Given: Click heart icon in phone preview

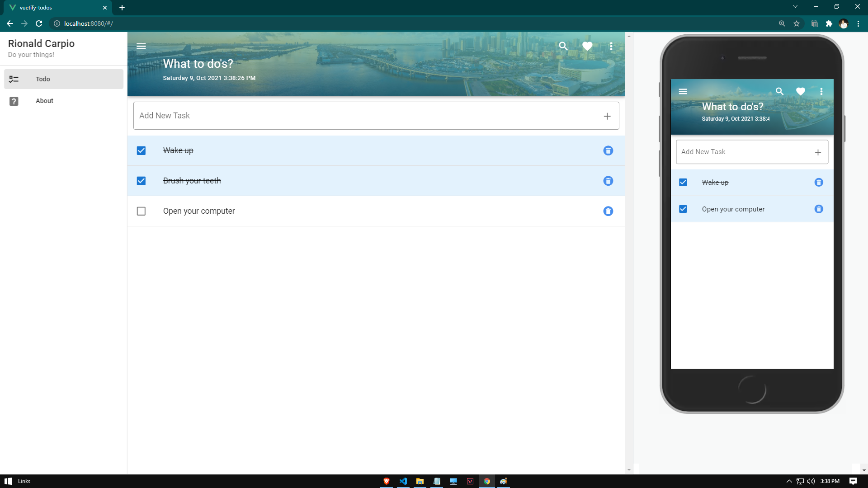Looking at the screenshot, I should pos(800,91).
